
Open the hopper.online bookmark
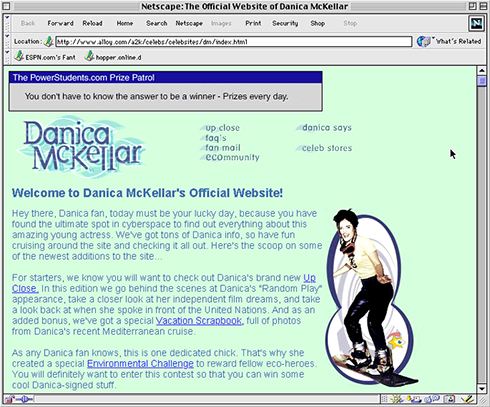coord(113,57)
